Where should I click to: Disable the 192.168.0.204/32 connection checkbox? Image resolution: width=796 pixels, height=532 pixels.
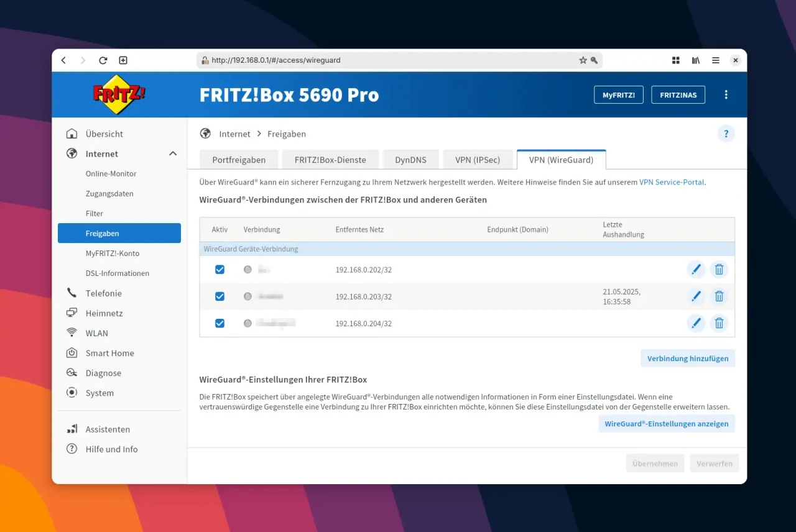(x=220, y=323)
